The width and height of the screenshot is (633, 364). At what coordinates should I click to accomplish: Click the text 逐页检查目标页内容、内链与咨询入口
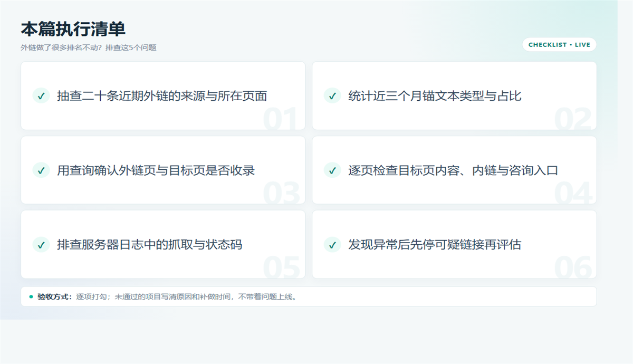(453, 170)
